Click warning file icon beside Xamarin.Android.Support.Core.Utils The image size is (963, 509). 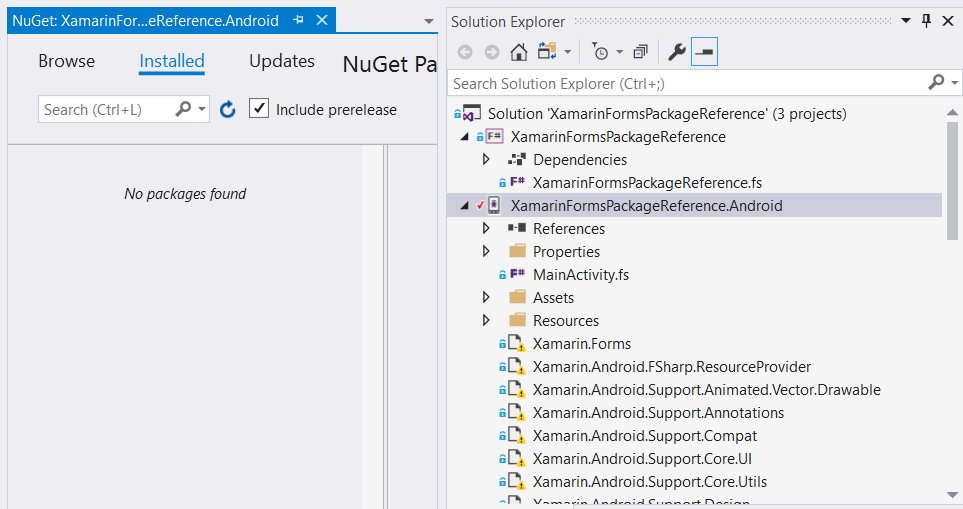pyautogui.click(x=517, y=482)
